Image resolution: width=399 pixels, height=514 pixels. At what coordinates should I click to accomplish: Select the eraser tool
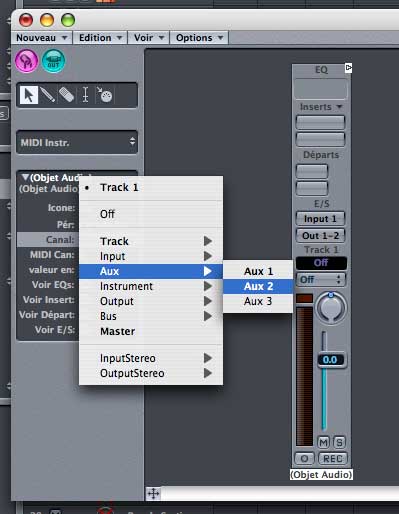coord(66,95)
